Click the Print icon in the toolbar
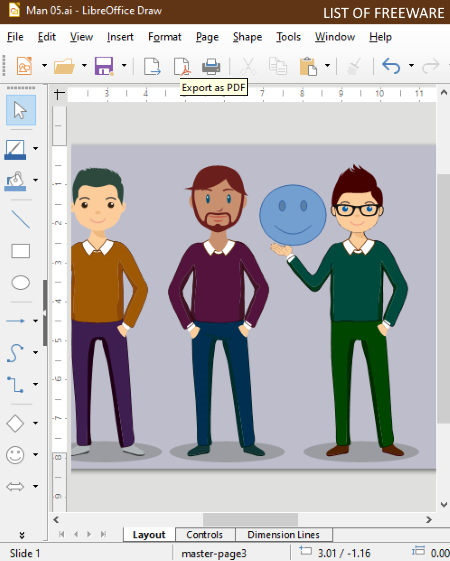The width and height of the screenshot is (450, 561). (x=211, y=66)
